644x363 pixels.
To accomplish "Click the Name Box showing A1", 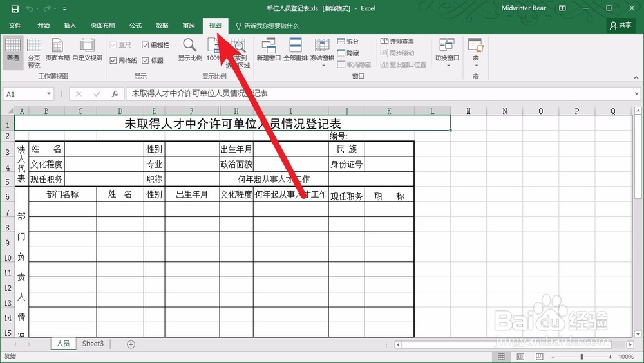I will 24,93.
